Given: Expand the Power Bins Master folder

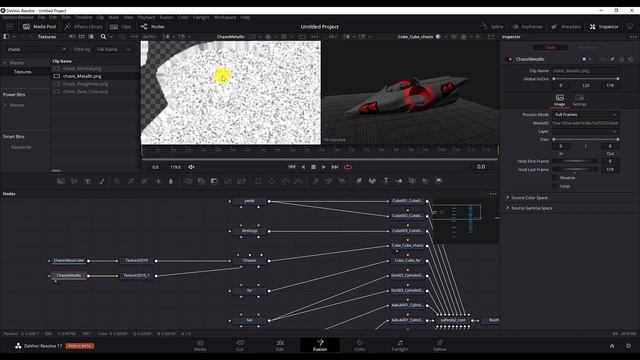Looking at the screenshot, I should coord(5,105).
